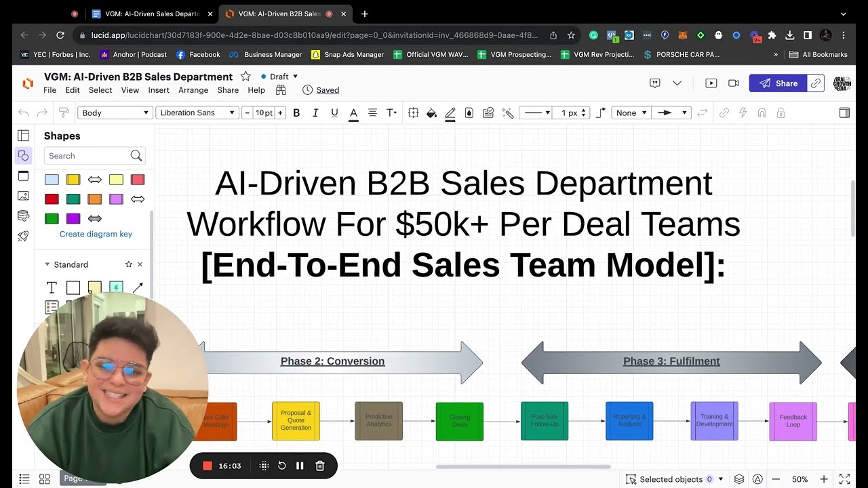
Task: Toggle italic formatting
Action: coord(315,113)
